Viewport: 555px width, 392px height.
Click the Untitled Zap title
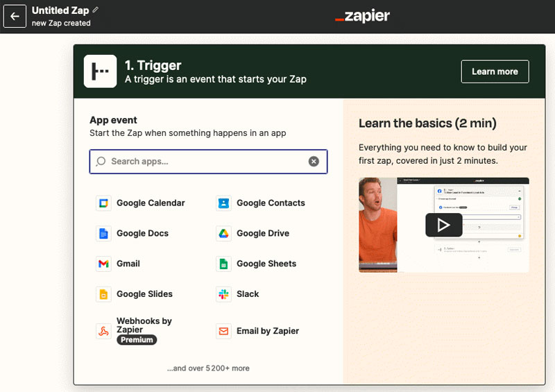coord(60,10)
